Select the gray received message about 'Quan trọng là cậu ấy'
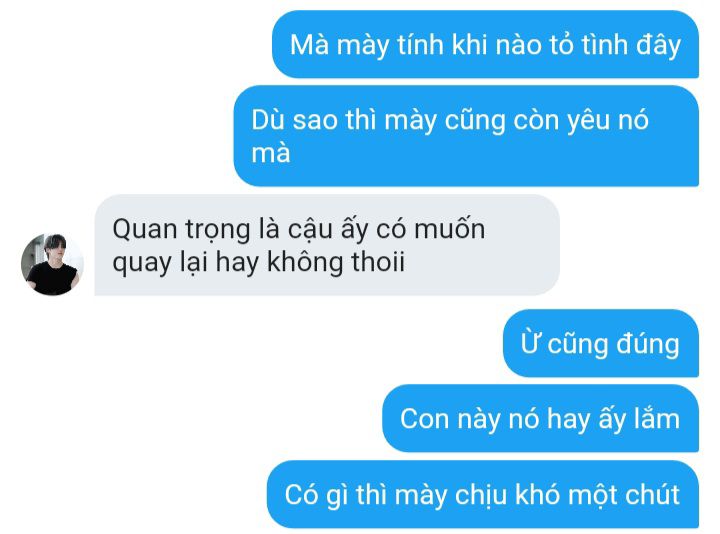The image size is (720, 534). tap(327, 245)
